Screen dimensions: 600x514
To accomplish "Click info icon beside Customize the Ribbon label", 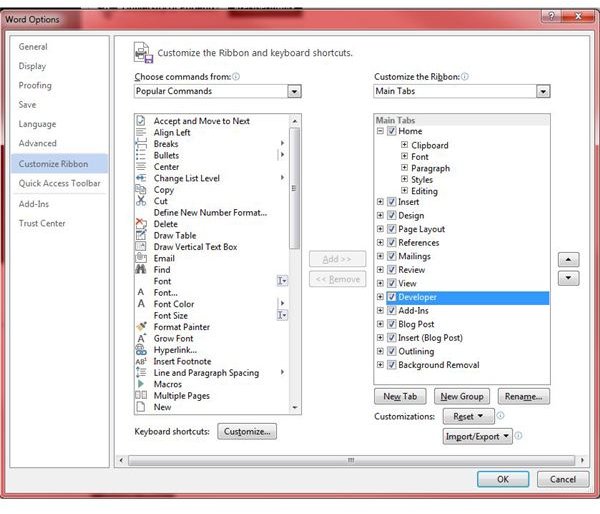I will pos(465,77).
